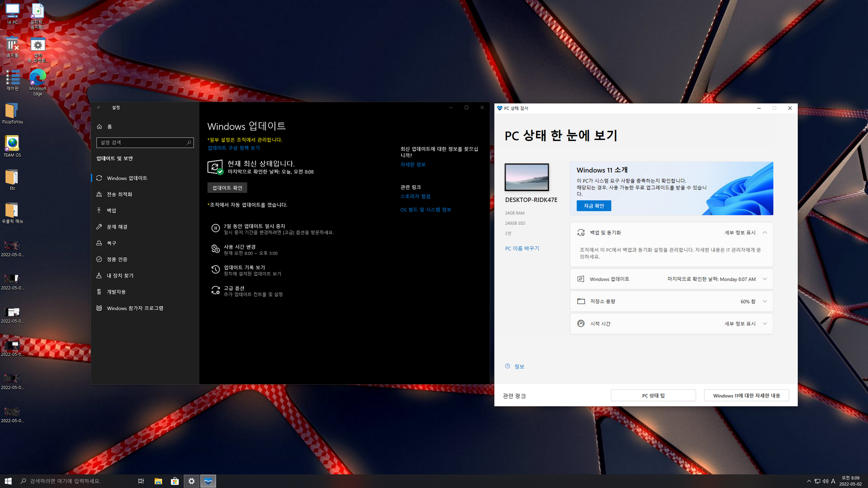Select 정품 인증 in sidebar
868x488 pixels.
coord(145,259)
